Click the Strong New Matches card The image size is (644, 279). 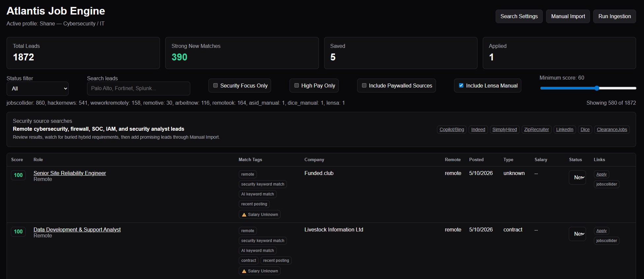pos(242,53)
